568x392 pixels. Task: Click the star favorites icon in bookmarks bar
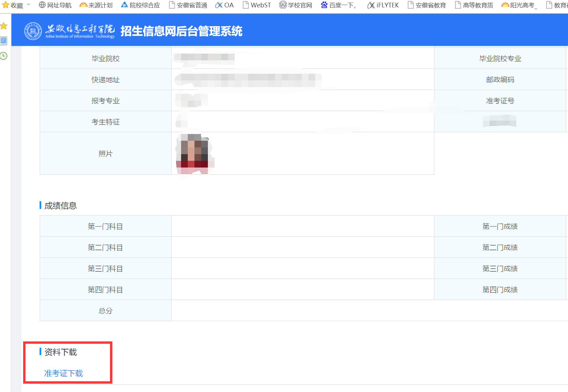[x=6, y=5]
